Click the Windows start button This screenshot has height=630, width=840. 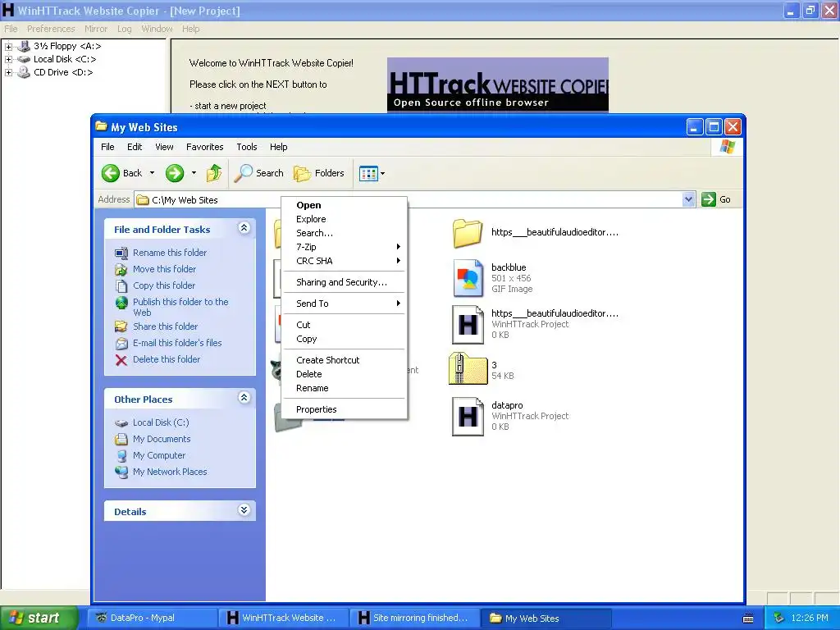pos(38,618)
